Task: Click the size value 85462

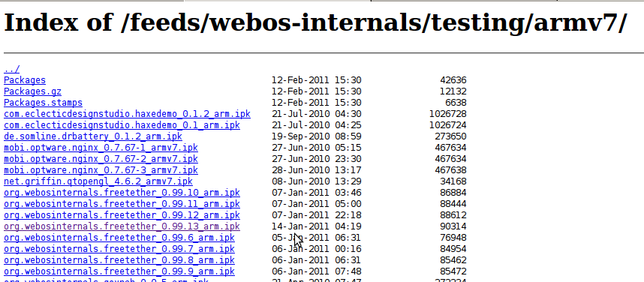Action: (453, 260)
